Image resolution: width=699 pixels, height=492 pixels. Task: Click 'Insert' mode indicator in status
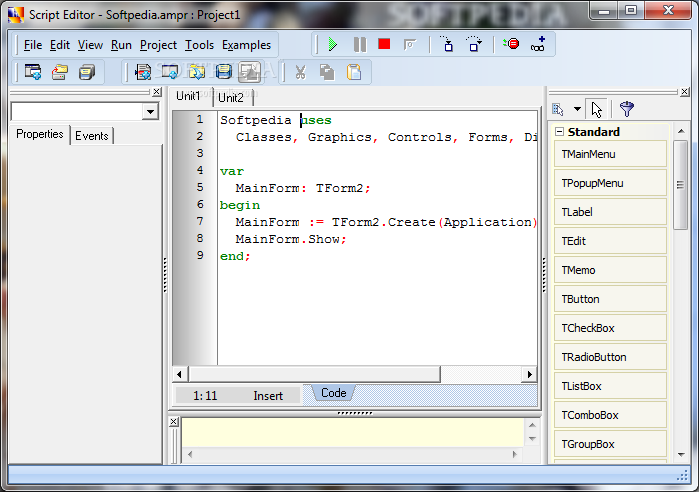pyautogui.click(x=268, y=396)
